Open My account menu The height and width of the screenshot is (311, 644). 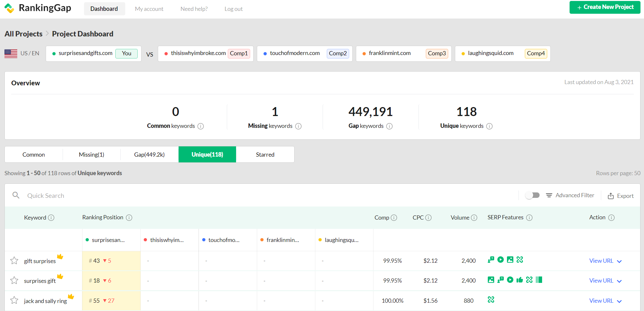click(x=149, y=9)
